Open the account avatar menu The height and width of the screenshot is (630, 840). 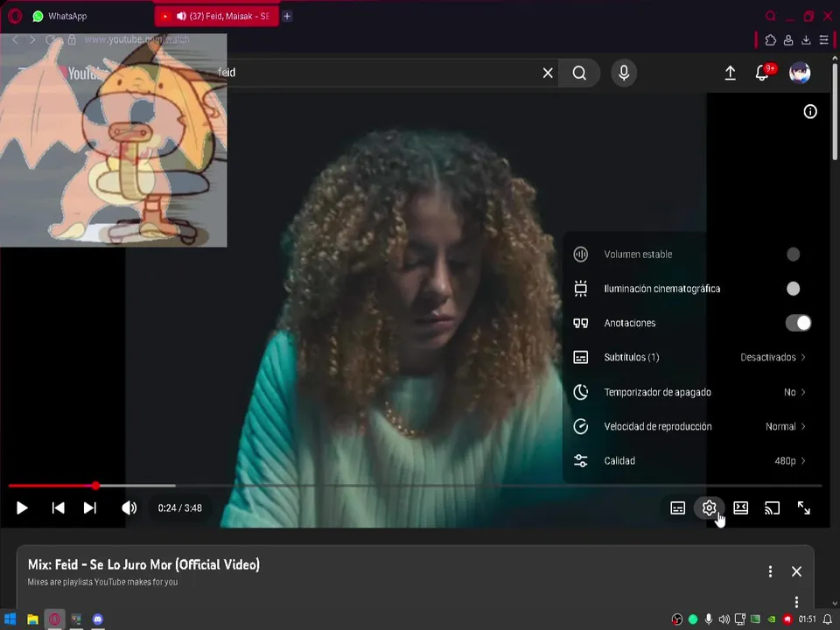[x=800, y=73]
